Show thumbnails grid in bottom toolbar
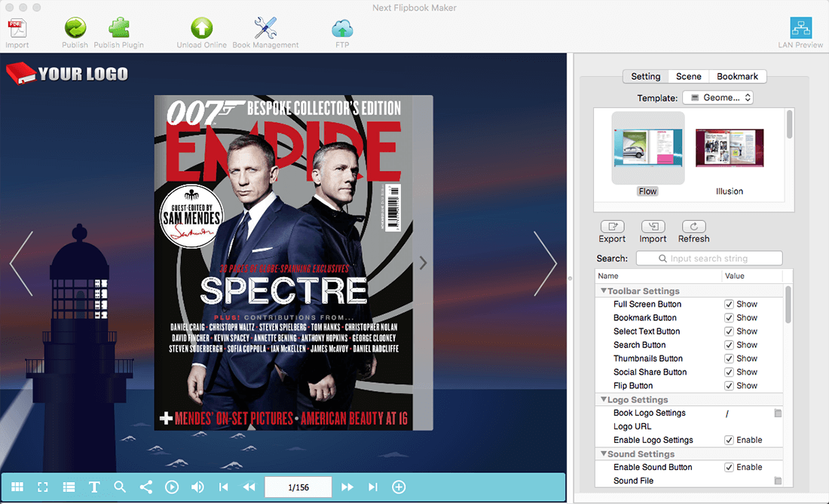This screenshot has width=829, height=504. (x=17, y=487)
